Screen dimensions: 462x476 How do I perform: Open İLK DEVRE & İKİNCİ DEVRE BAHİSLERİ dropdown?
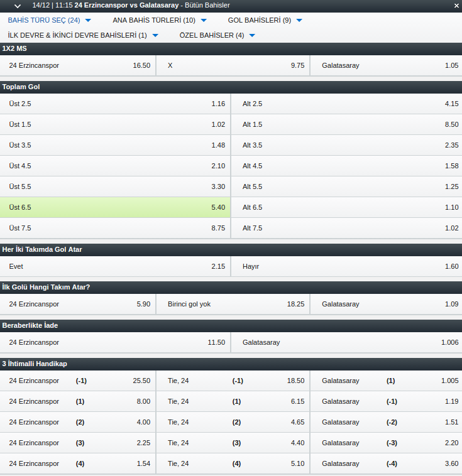tap(83, 35)
